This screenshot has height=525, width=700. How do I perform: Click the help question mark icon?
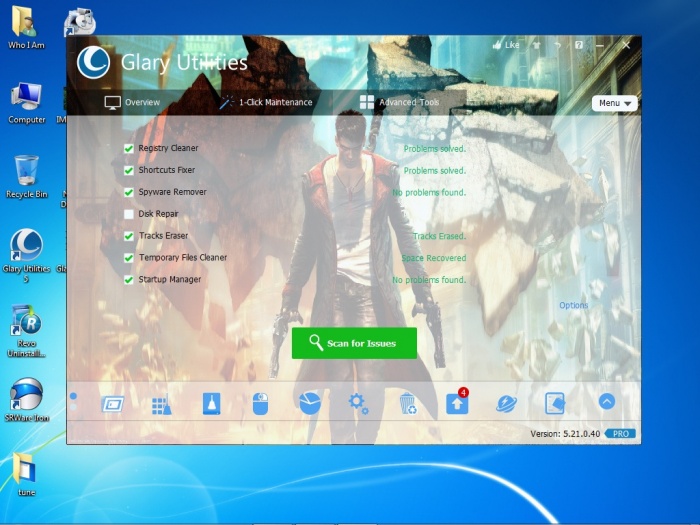coord(579,45)
